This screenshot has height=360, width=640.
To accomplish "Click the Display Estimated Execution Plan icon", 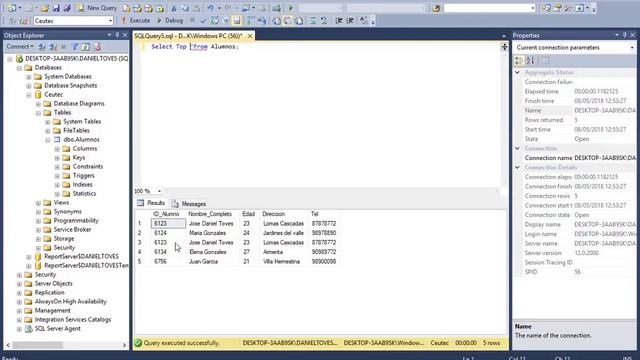I will click(x=214, y=20).
